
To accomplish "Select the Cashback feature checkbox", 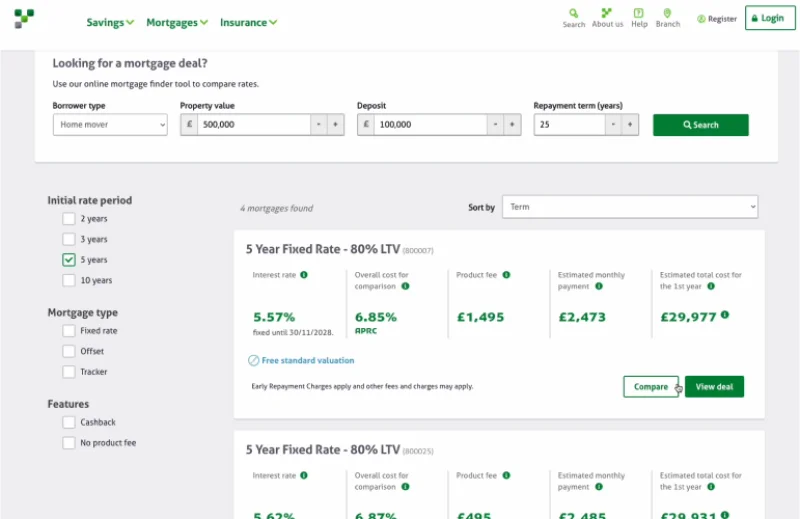I will pyautogui.click(x=69, y=422).
